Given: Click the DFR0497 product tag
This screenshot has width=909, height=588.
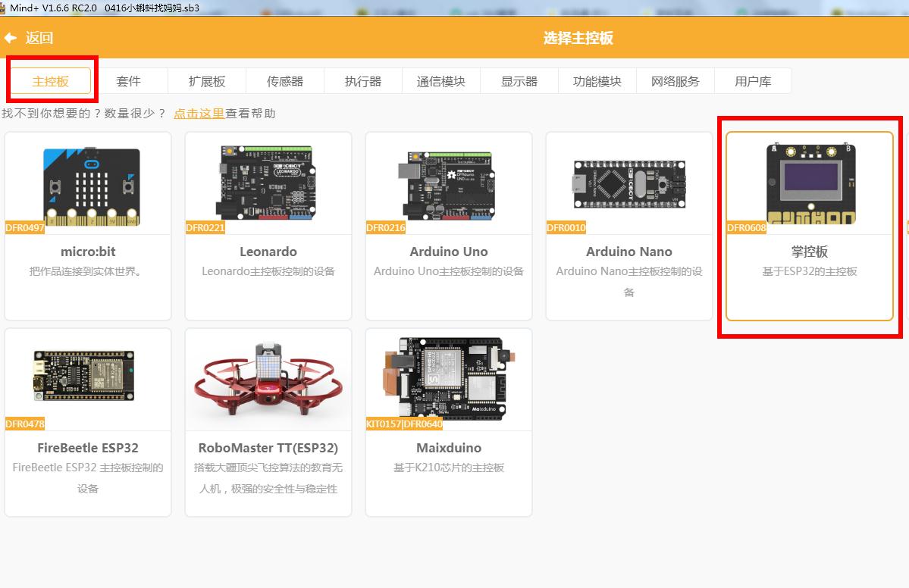Looking at the screenshot, I should click(x=25, y=227).
